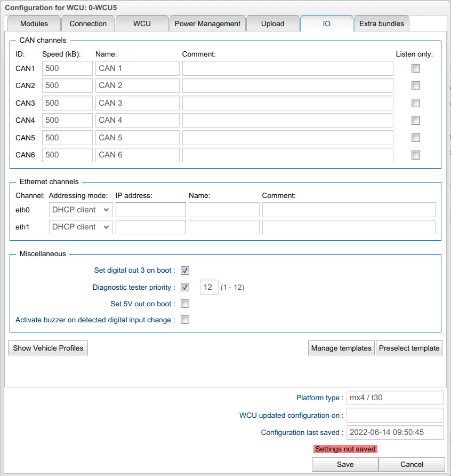This screenshot has height=476, width=451.
Task: Switch to the Modules tab
Action: coord(34,23)
